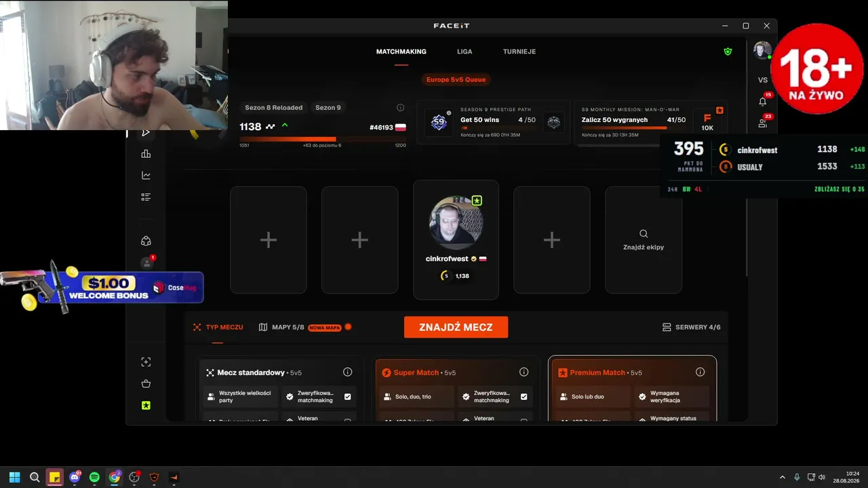Switch to the Turnieje tab

point(519,52)
